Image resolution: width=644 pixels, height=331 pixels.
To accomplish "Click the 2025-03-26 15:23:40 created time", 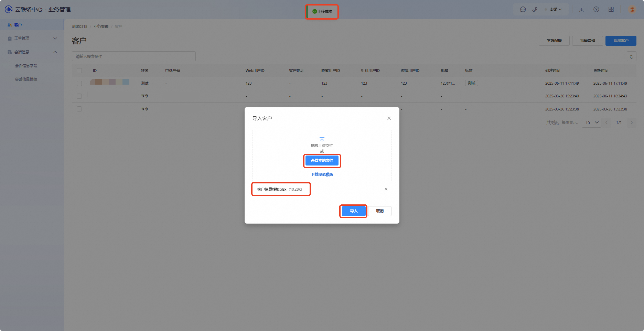I will [562, 96].
